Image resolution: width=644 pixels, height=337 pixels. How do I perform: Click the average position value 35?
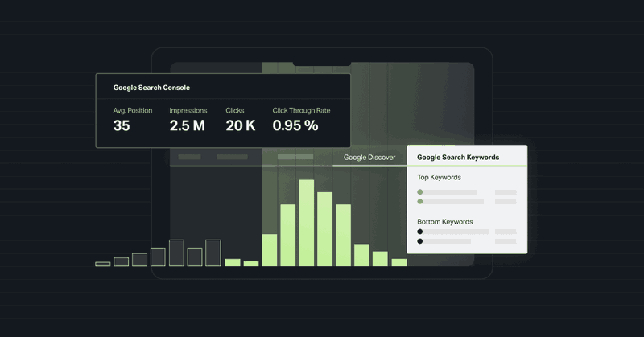(x=122, y=125)
